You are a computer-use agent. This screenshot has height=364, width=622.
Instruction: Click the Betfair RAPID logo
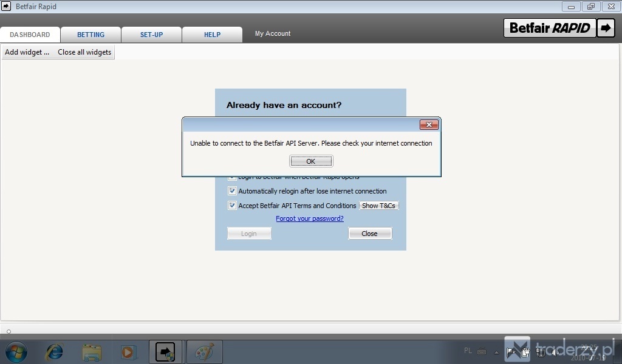click(x=550, y=28)
